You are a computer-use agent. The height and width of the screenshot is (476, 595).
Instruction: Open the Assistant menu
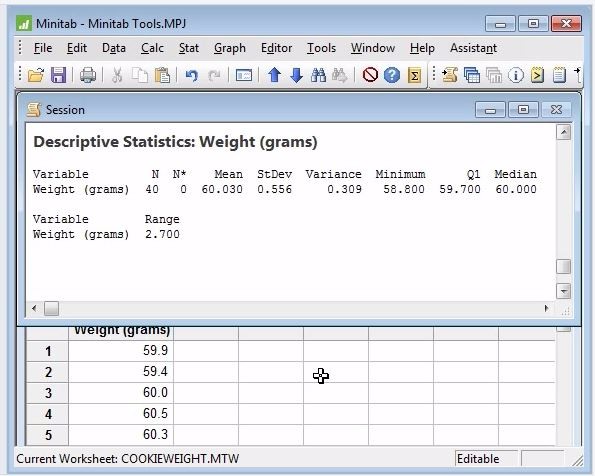pos(473,48)
